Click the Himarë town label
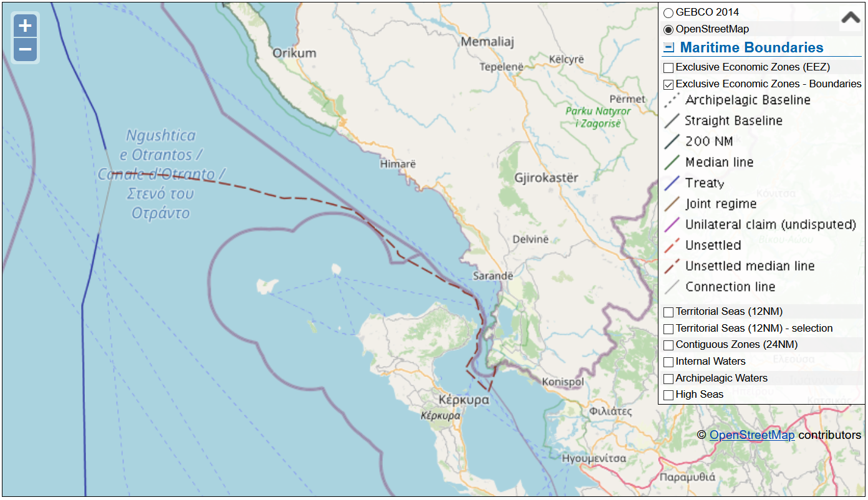The width and height of the screenshot is (868, 500). coord(397,164)
